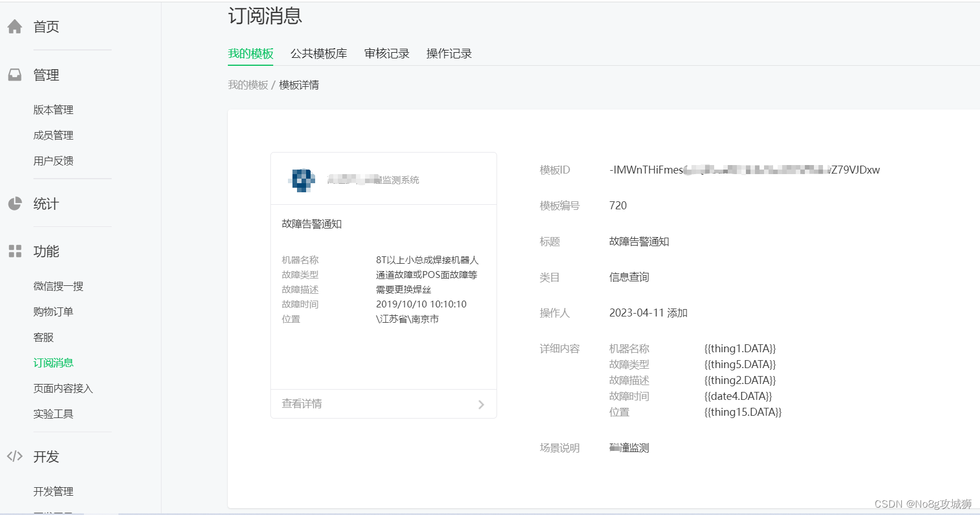Image resolution: width=980 pixels, height=515 pixels.
Task: Click {{thing15.DATA}} field value
Action: coord(743,412)
